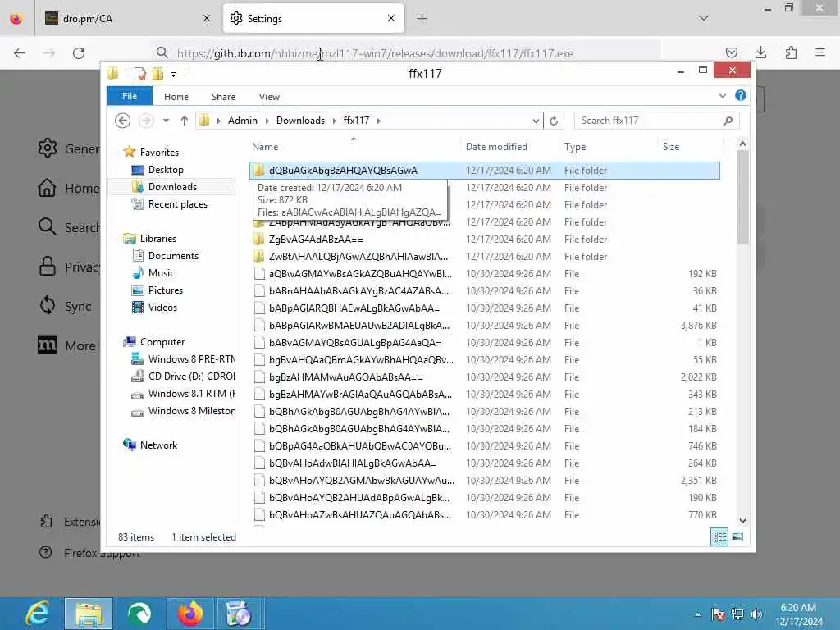The image size is (840, 630).
Task: Click the scroll down arrow in file list
Action: click(x=742, y=521)
